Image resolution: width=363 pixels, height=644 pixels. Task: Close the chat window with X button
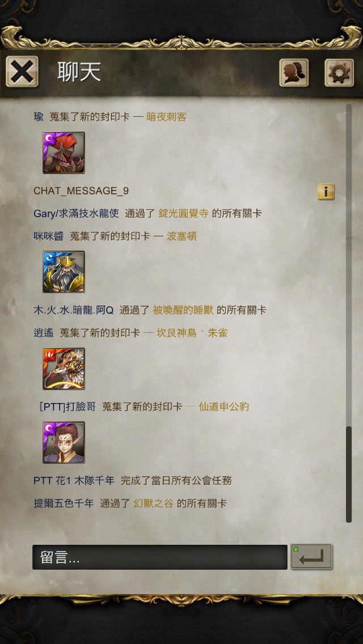pyautogui.click(x=22, y=72)
